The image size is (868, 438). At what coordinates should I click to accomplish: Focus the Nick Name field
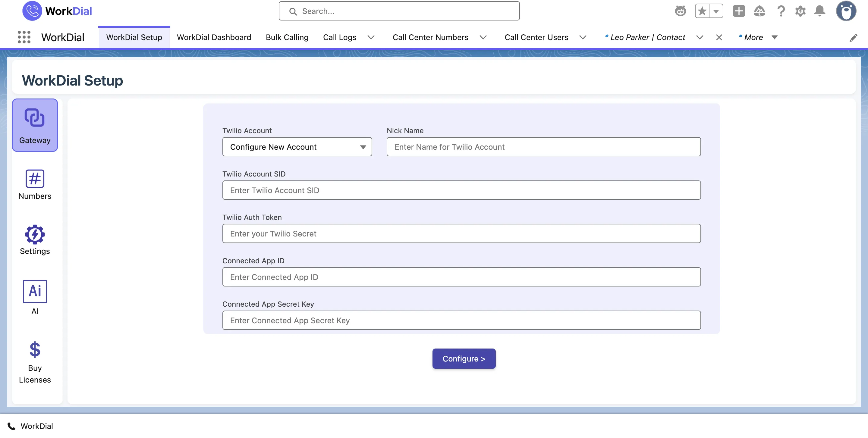(543, 147)
